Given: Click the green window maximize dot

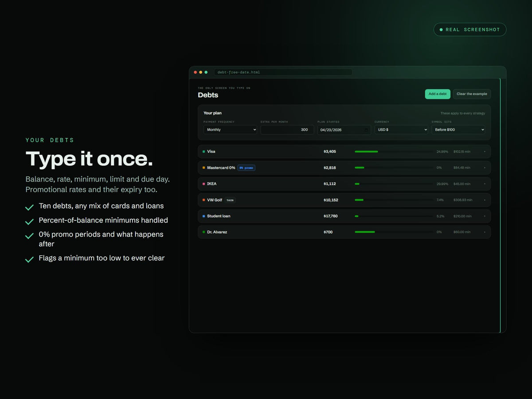Looking at the screenshot, I should [206, 72].
